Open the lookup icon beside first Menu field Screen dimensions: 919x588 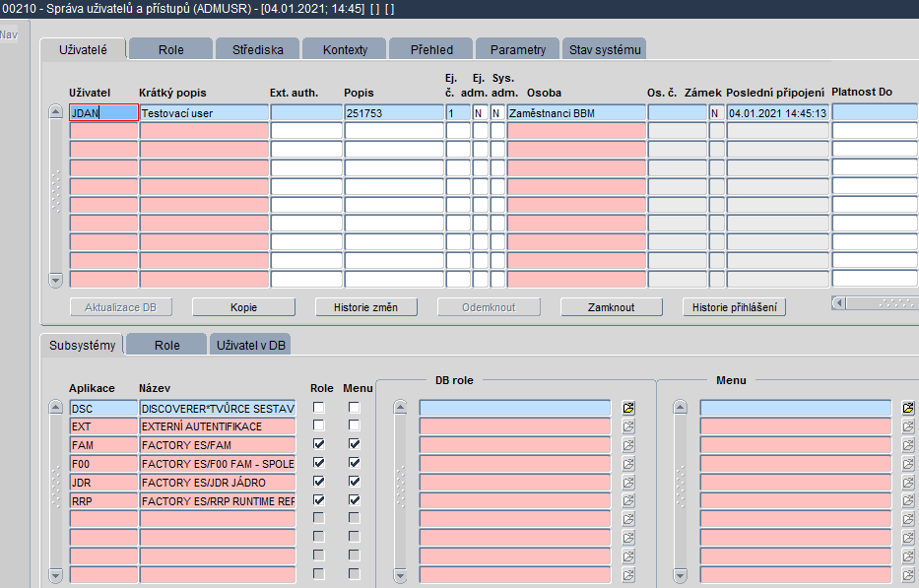(908, 408)
